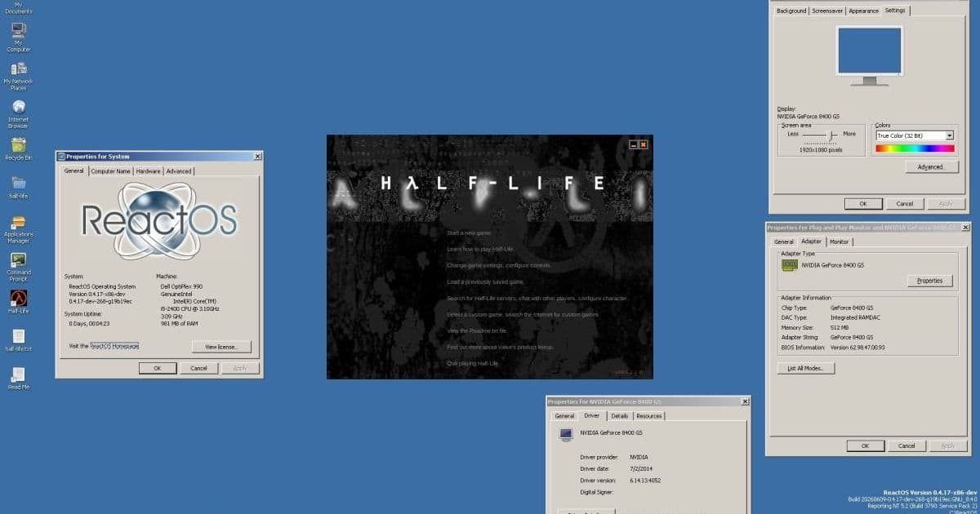The height and width of the screenshot is (514, 980).
Task: Click 'View the Readme.txt file'
Action: pos(478,330)
